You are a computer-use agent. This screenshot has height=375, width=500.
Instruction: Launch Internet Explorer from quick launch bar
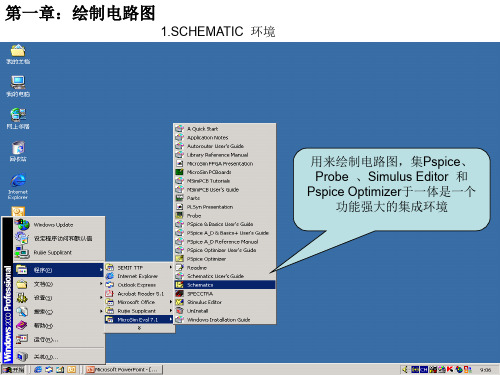pos(38,369)
